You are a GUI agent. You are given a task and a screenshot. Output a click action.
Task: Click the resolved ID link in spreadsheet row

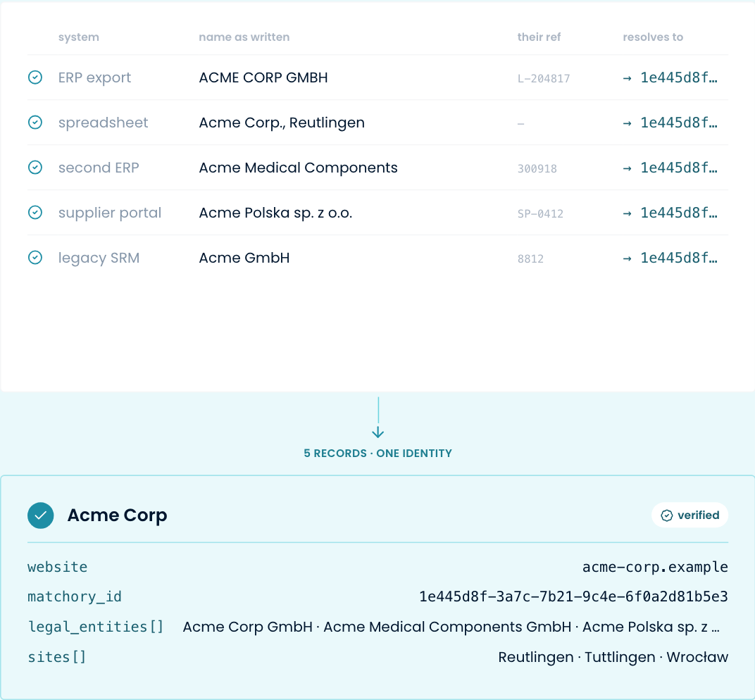click(670, 123)
